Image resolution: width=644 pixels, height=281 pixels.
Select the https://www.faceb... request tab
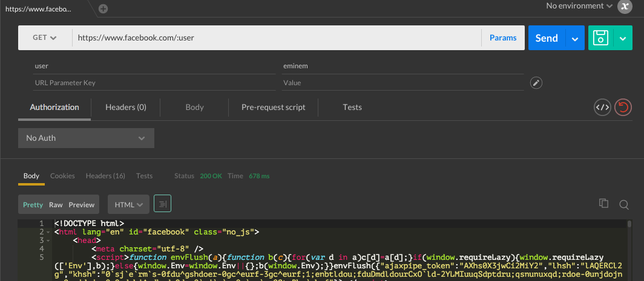pyautogui.click(x=38, y=8)
